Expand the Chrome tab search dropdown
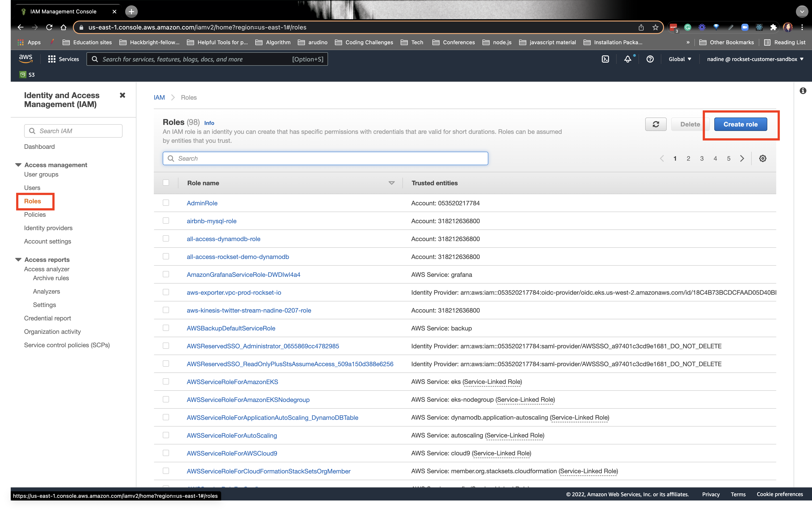 802,11
